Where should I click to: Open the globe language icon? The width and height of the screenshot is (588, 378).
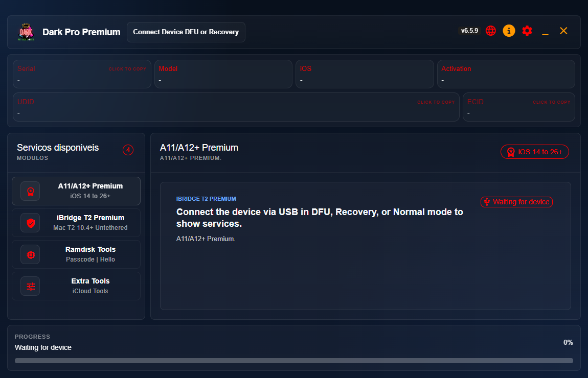tap(490, 31)
